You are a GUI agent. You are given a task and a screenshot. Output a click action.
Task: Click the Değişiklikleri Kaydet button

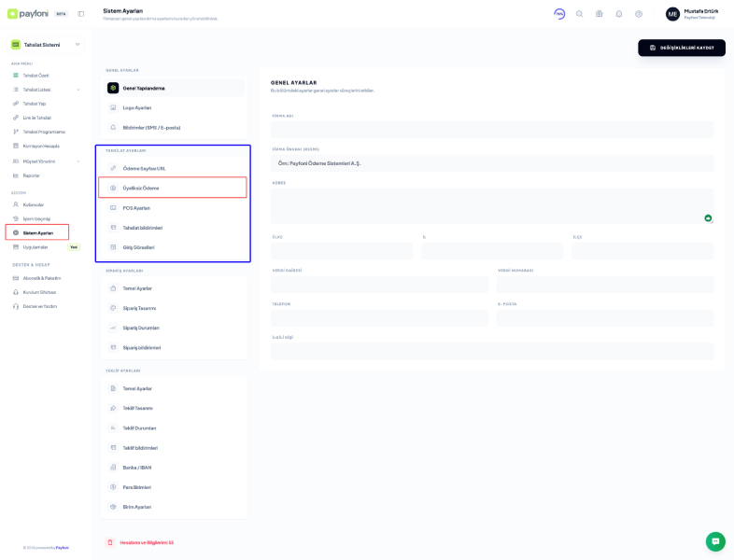pos(681,48)
